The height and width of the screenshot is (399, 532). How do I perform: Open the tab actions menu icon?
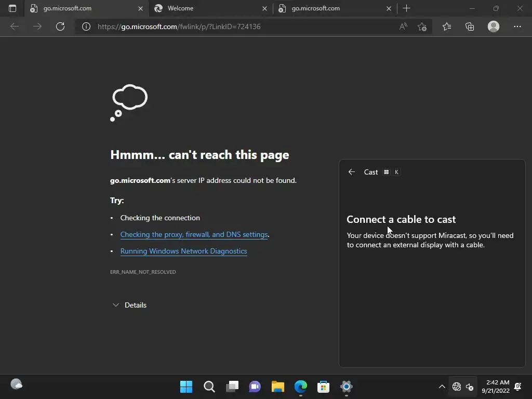click(12, 8)
